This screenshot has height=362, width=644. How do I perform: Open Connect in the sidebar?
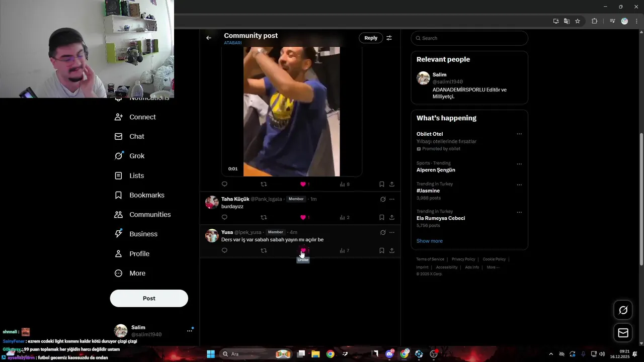(x=135, y=117)
